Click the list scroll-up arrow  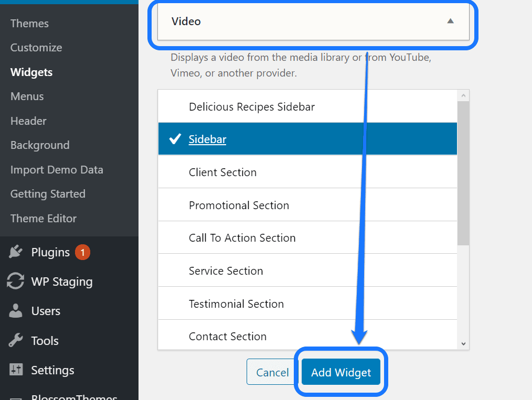(x=463, y=96)
